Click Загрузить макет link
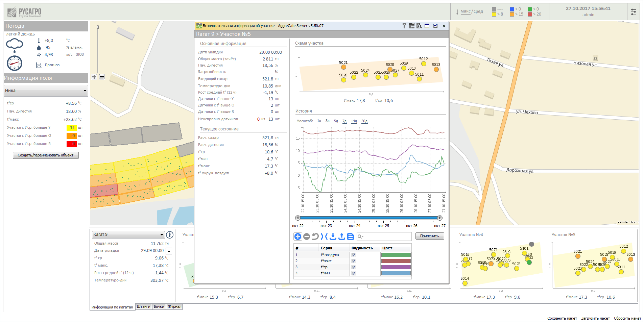The image size is (644, 323). coord(595,318)
